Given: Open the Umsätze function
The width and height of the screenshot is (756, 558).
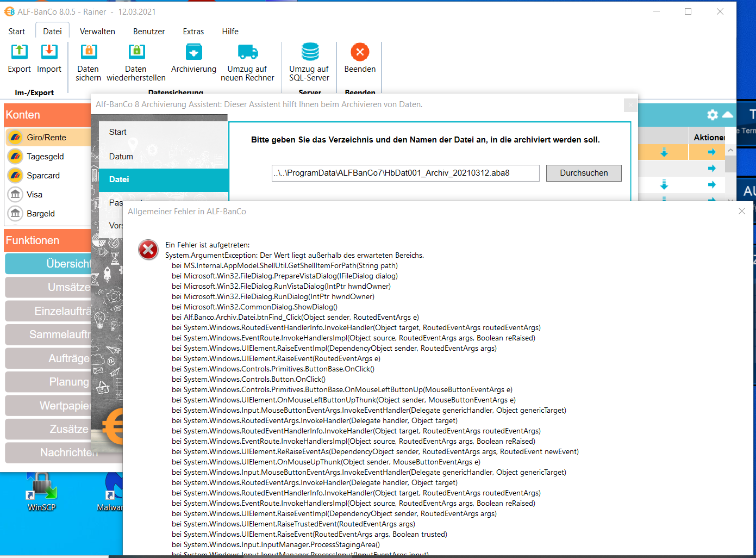Looking at the screenshot, I should click(48, 287).
